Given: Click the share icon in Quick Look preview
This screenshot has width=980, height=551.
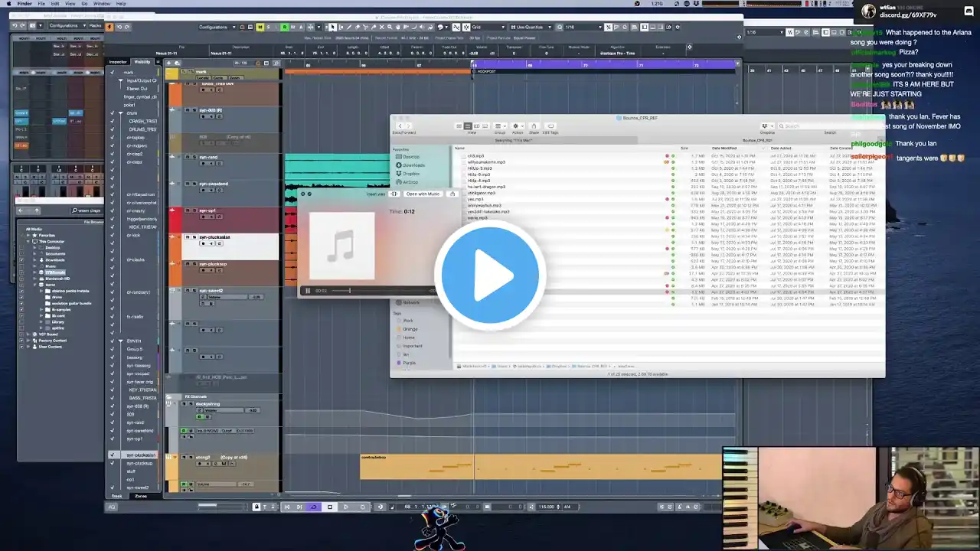Looking at the screenshot, I should [x=452, y=194].
